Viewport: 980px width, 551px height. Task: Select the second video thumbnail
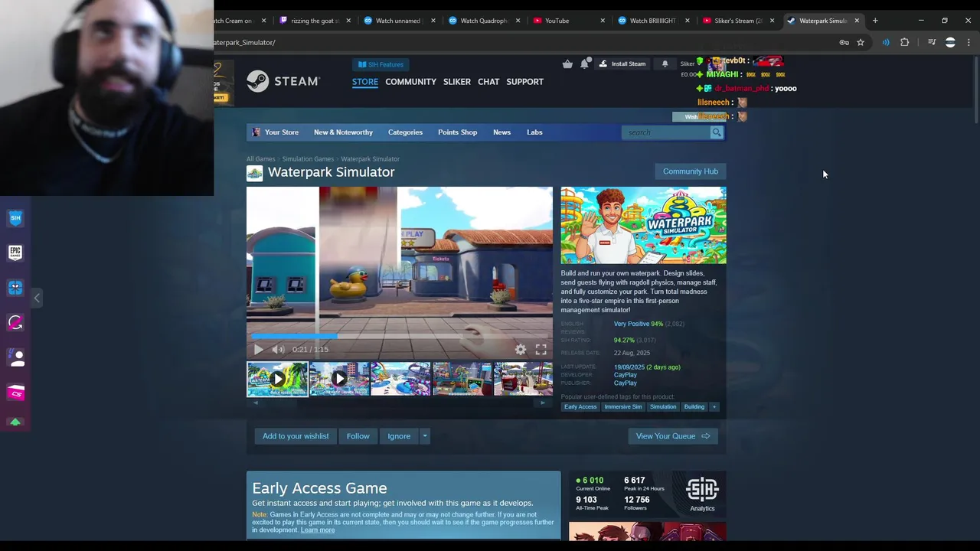[x=339, y=379]
